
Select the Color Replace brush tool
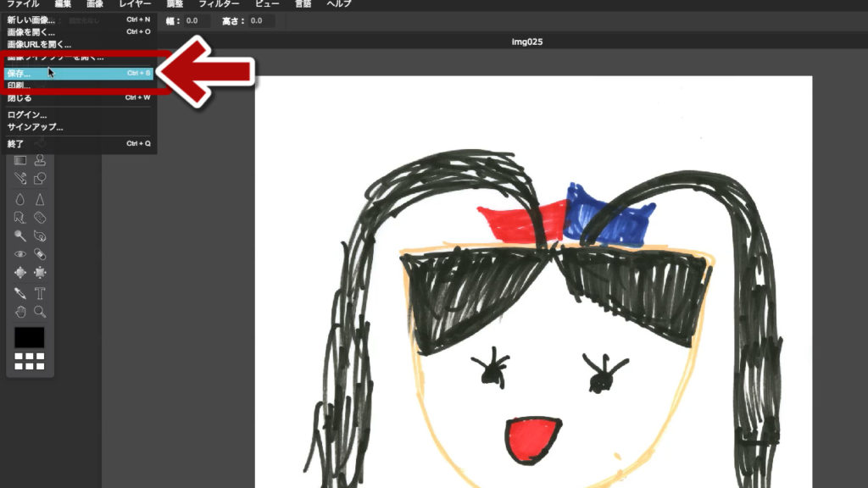20,179
